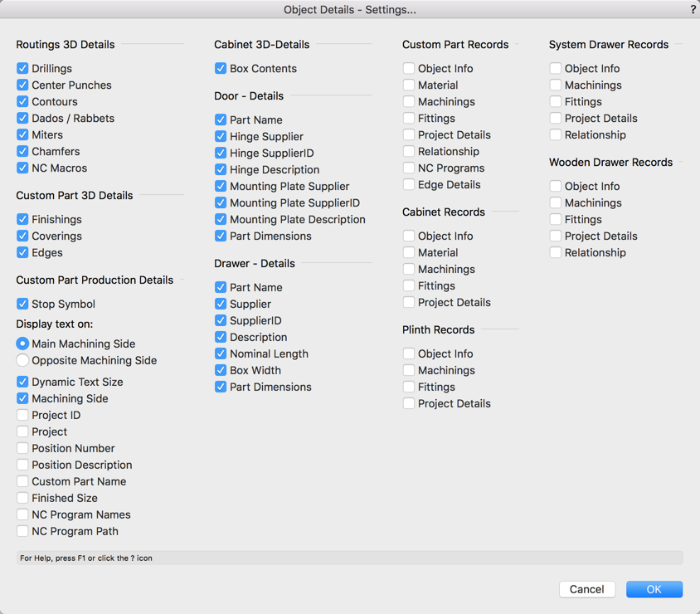Click the ? help icon in title bar
The height and width of the screenshot is (614, 700).
point(693,9)
